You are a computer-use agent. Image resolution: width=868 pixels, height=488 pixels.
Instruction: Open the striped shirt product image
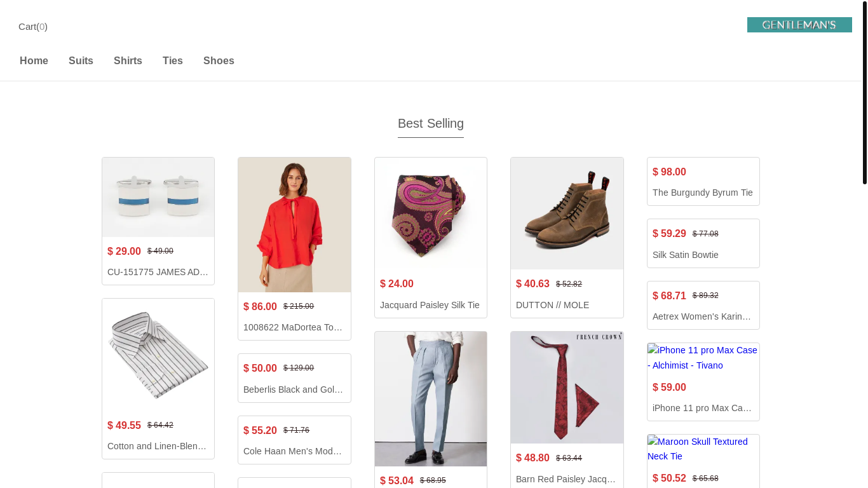coord(158,355)
